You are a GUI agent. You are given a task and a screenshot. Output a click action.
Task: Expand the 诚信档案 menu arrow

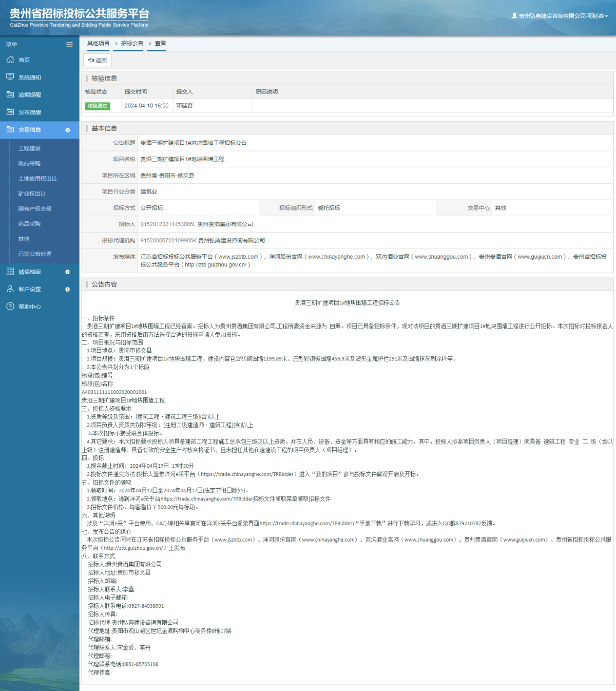pyautogui.click(x=67, y=272)
